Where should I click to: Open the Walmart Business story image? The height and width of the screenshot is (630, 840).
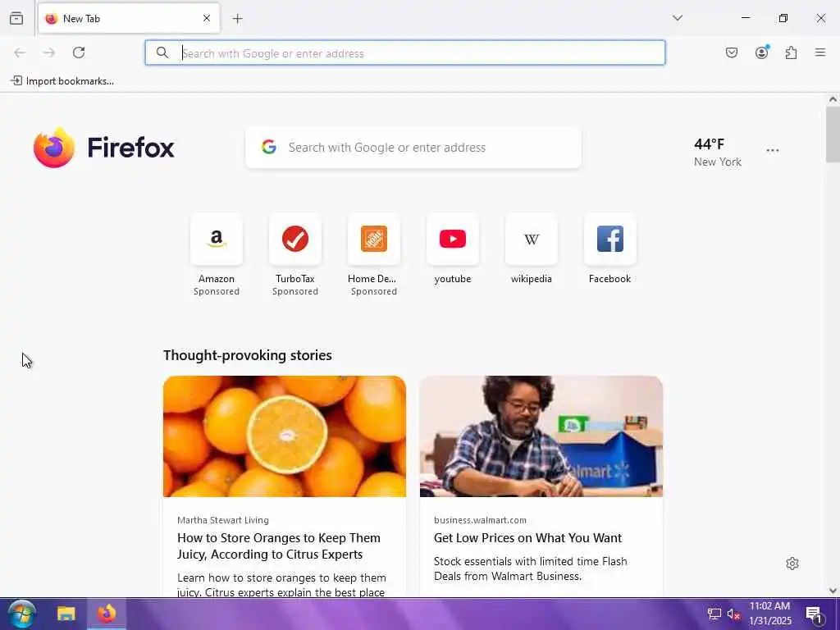(541, 436)
